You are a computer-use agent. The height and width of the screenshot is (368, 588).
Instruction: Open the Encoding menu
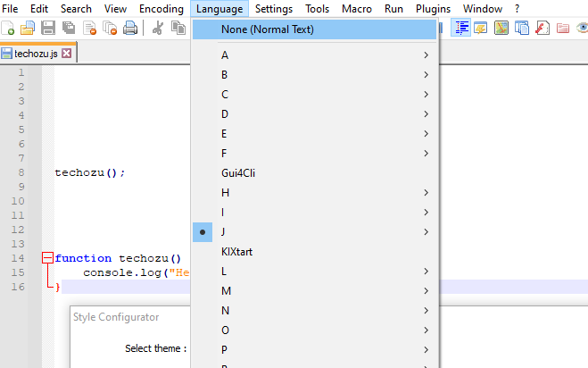pos(161,9)
